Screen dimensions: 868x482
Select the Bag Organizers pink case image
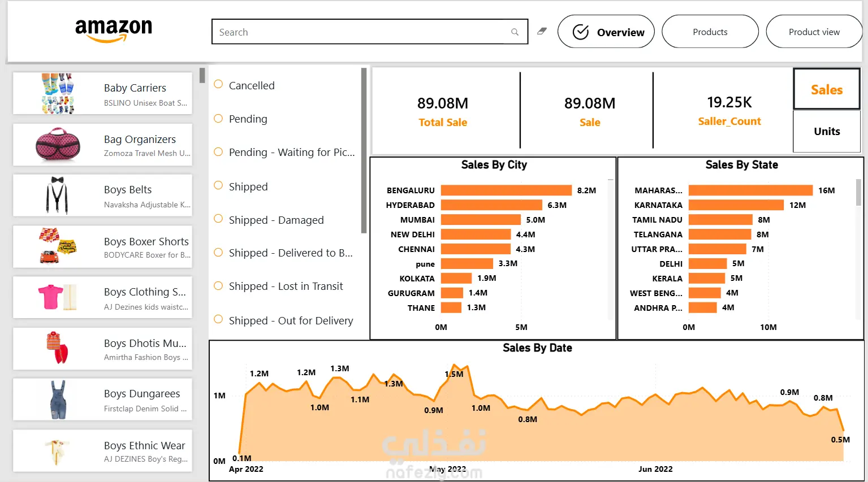pos(58,145)
